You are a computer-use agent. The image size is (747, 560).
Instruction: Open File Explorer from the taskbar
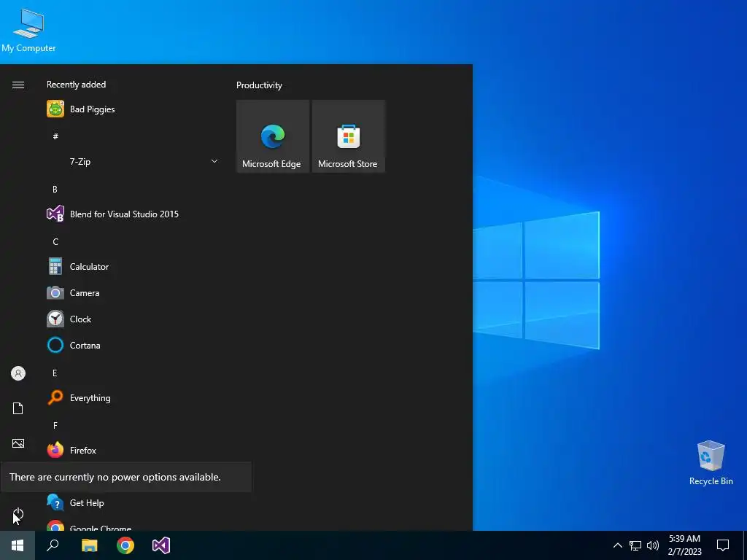tap(89, 545)
